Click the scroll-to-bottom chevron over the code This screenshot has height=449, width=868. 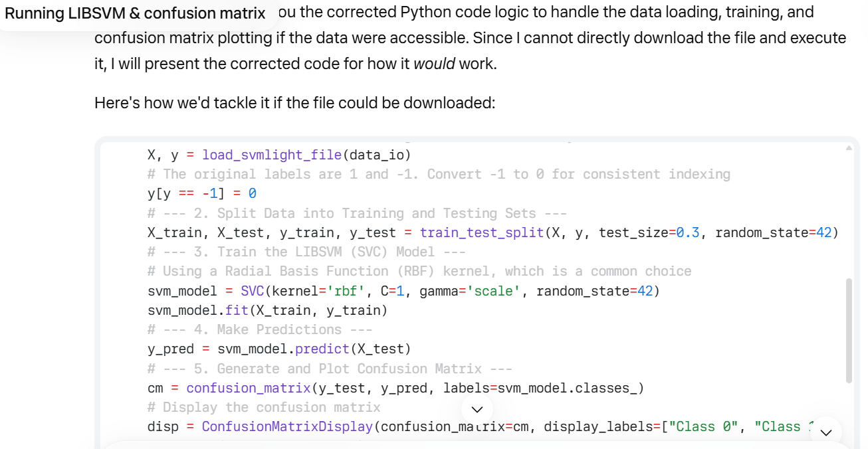point(477,409)
